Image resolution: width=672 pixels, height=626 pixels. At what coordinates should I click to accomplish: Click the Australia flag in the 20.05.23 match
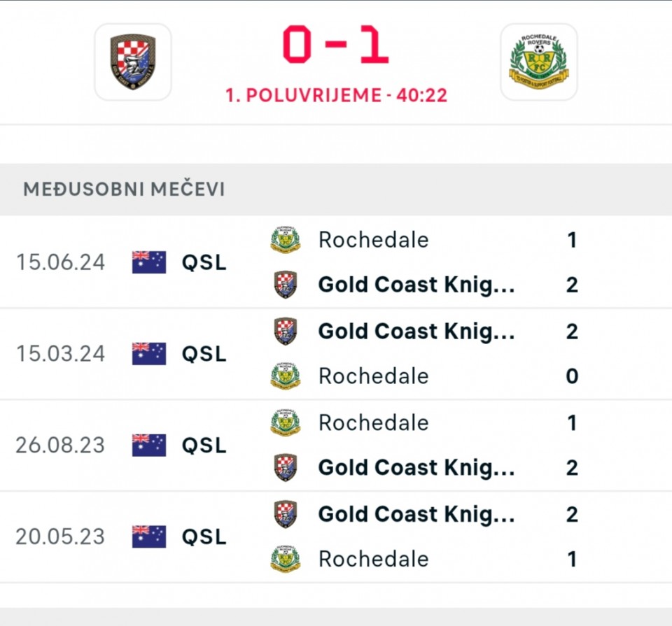point(149,536)
